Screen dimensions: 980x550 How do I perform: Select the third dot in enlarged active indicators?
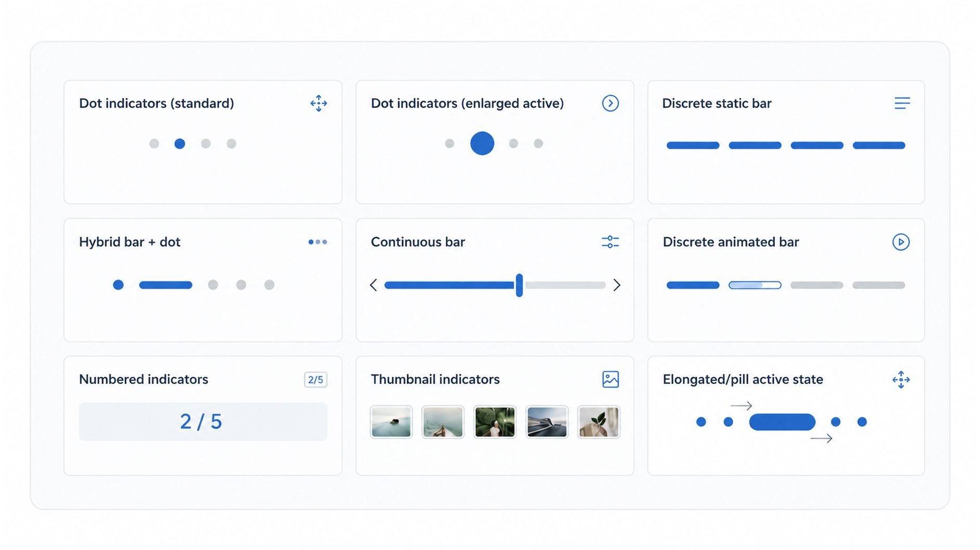(x=513, y=144)
